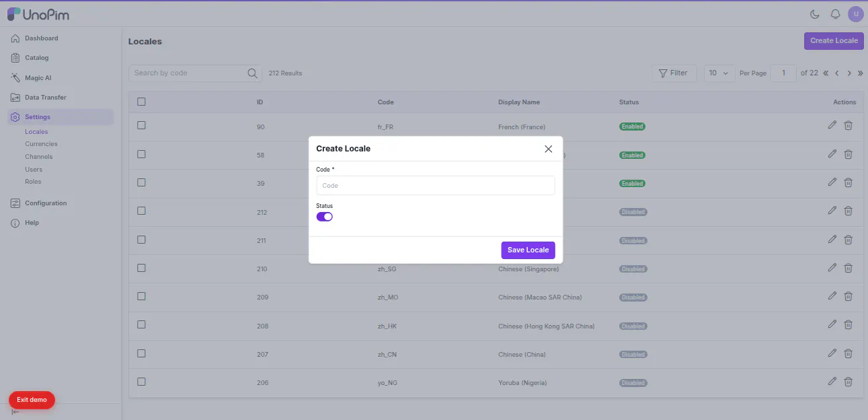Select checkbox for zh_SG row
This screenshot has width=868, height=420.
click(x=141, y=267)
